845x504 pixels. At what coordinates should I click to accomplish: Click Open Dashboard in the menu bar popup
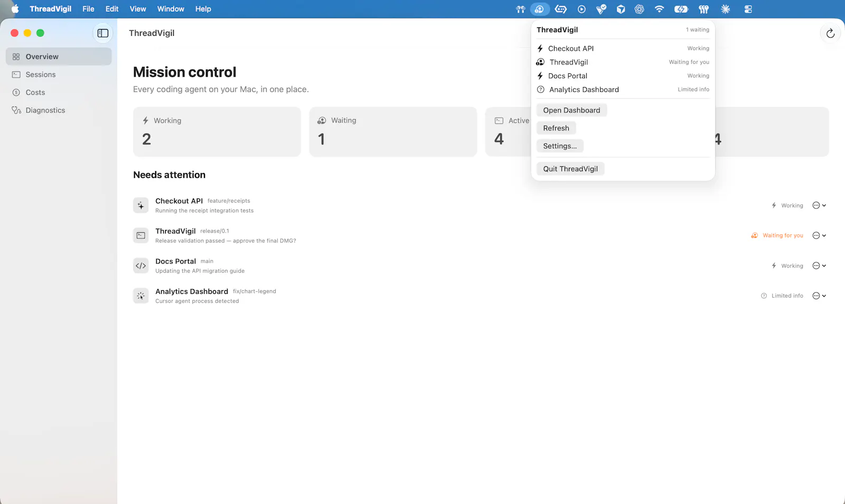571,110
